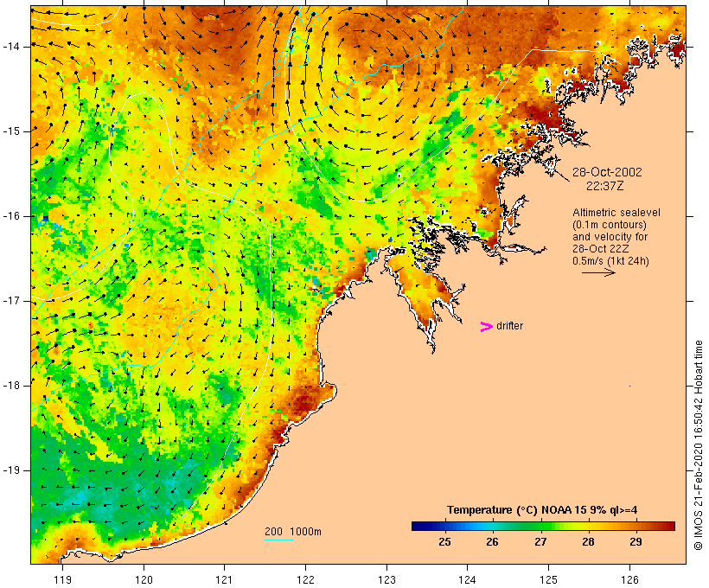Image resolution: width=709 pixels, height=588 pixels.
Task: Click the 'and velocity for' caption line
Action: coord(610,237)
